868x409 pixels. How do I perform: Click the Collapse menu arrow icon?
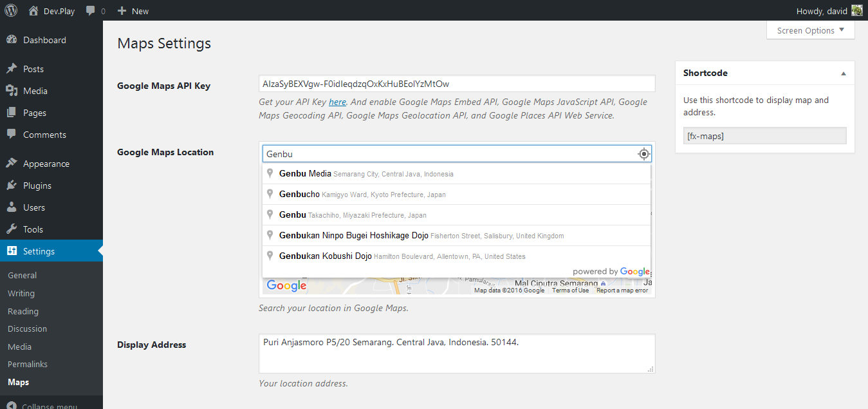click(x=12, y=406)
